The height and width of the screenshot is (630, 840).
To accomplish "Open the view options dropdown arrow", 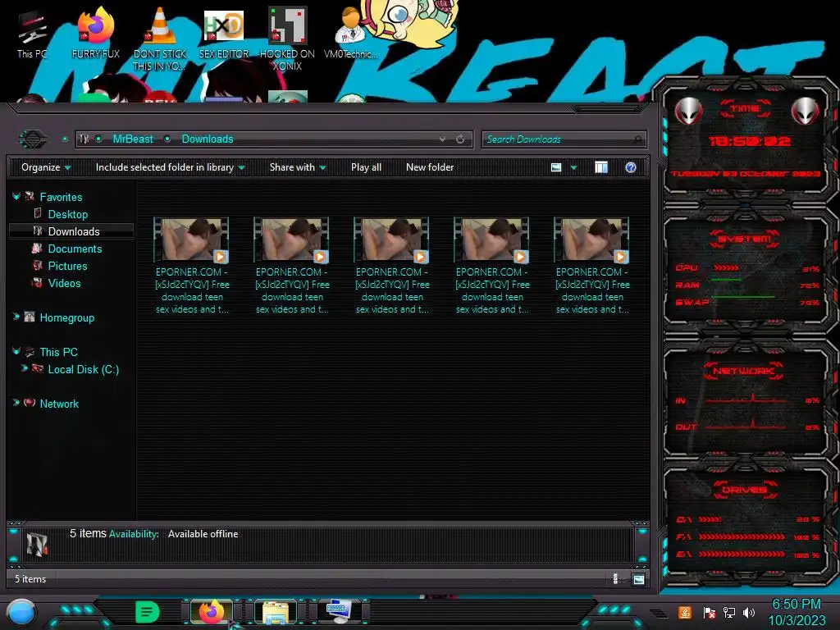I will pos(573,167).
